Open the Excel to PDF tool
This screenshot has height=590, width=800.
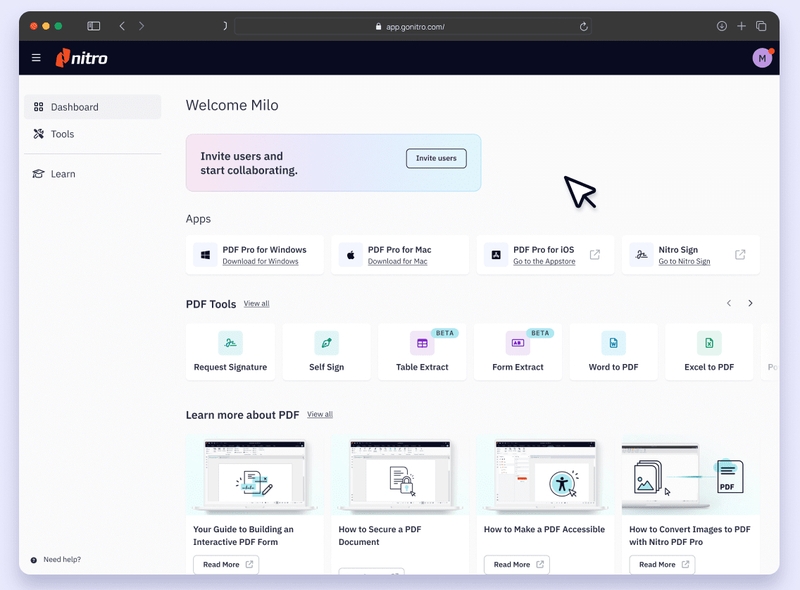point(709,352)
